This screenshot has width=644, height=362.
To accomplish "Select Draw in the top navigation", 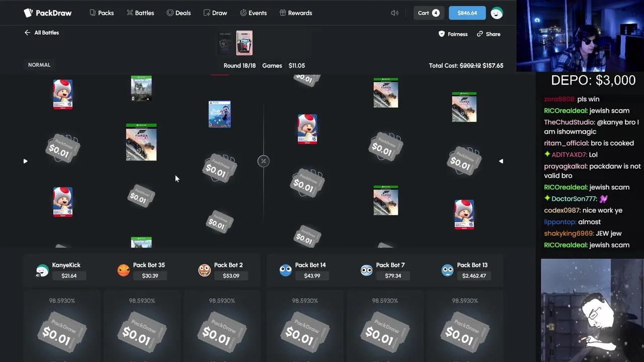I will click(215, 13).
